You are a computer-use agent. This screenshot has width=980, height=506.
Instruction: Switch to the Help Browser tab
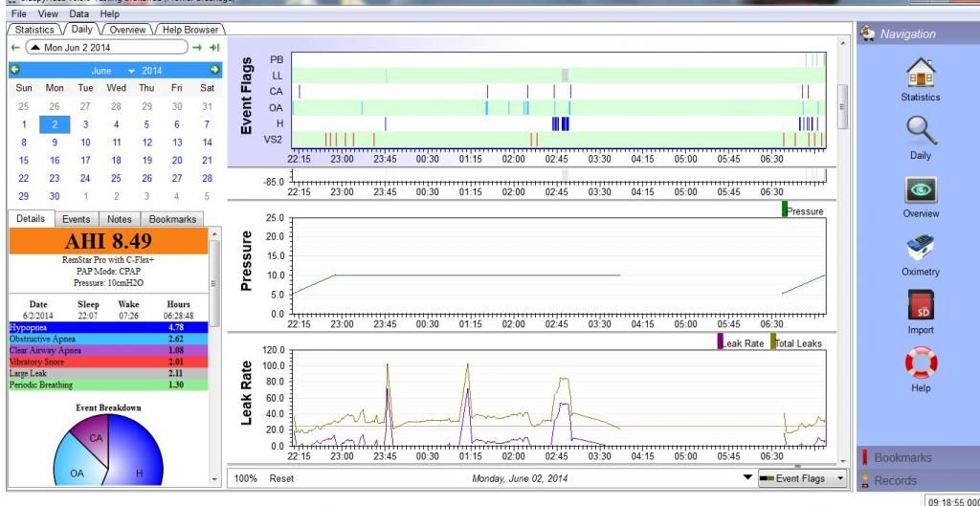[190, 30]
